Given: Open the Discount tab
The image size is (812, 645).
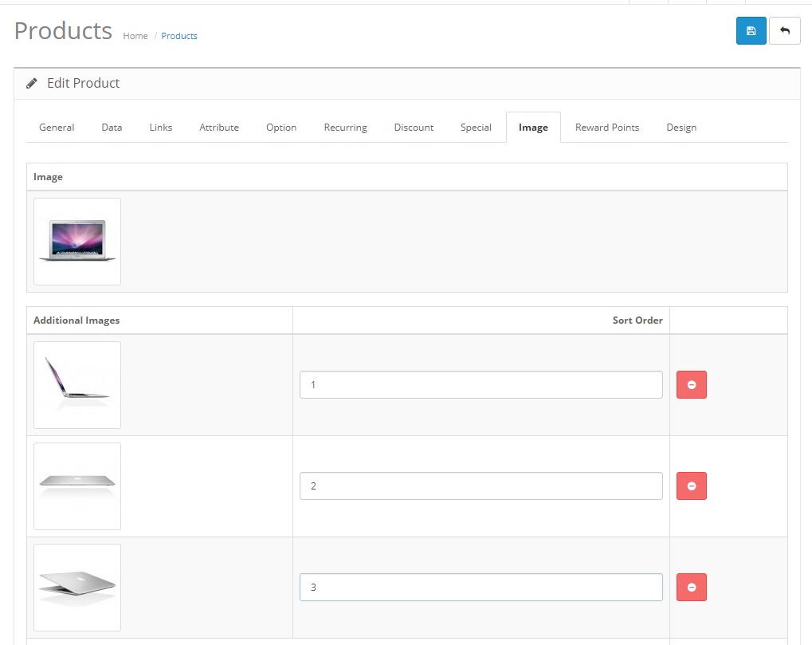Looking at the screenshot, I should click(414, 128).
